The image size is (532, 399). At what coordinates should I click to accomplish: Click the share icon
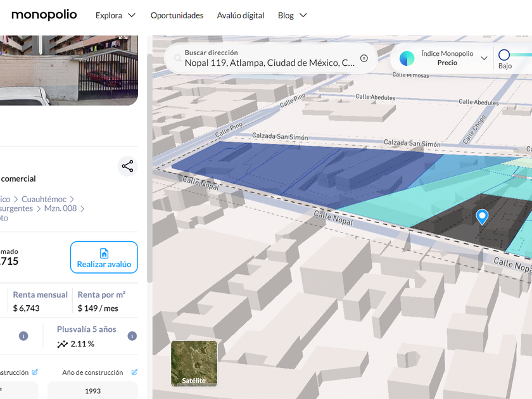127,166
